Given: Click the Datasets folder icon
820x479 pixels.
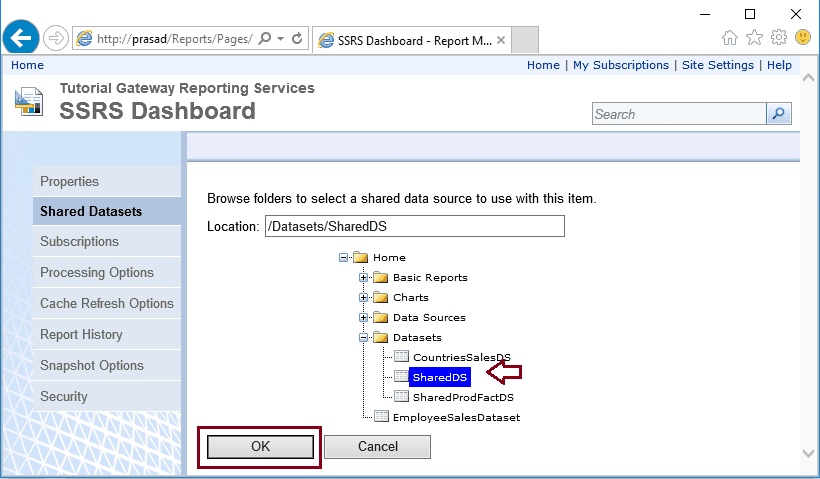Looking at the screenshot, I should pyautogui.click(x=381, y=337).
